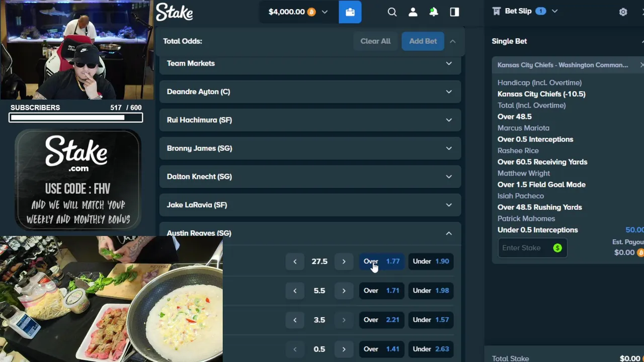Viewport: 644px width, 362px height.
Task: Increase the 0.5 line with right arrow
Action: pos(344,349)
